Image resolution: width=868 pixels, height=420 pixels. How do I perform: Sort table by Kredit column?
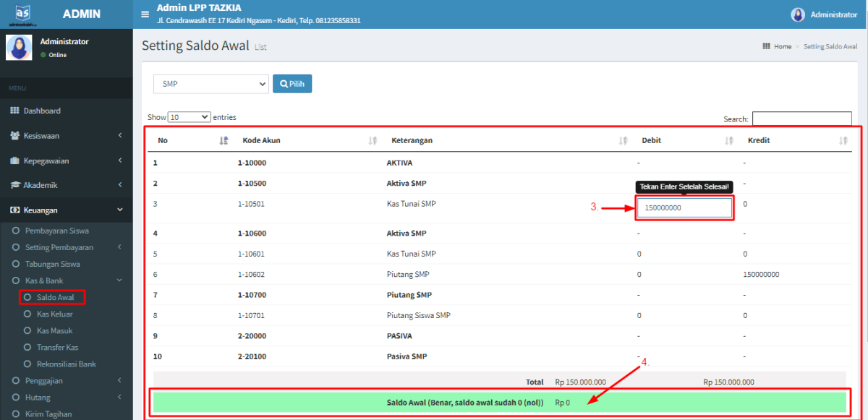tap(843, 140)
